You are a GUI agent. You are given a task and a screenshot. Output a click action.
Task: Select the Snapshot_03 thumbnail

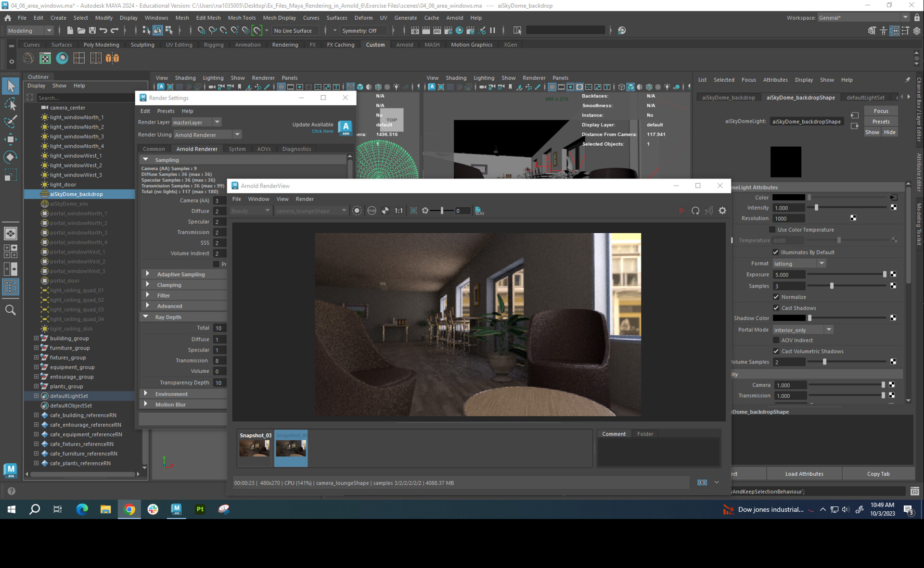pos(255,448)
